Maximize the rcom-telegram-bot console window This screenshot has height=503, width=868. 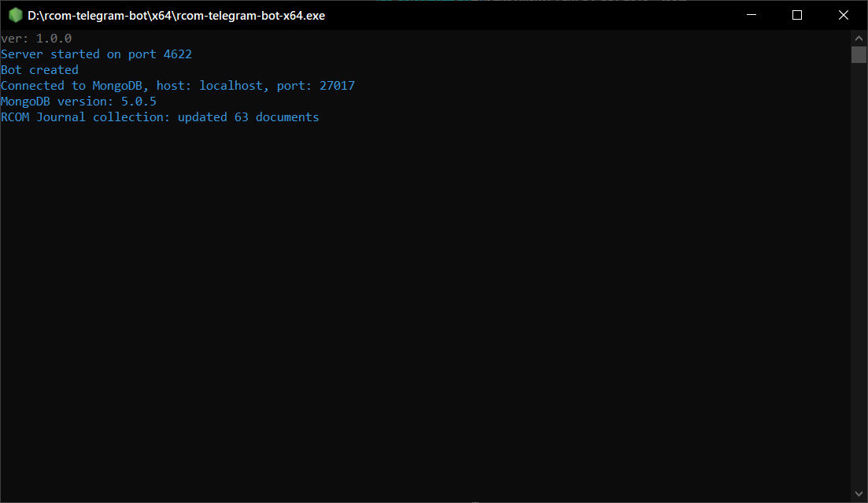pyautogui.click(x=797, y=15)
